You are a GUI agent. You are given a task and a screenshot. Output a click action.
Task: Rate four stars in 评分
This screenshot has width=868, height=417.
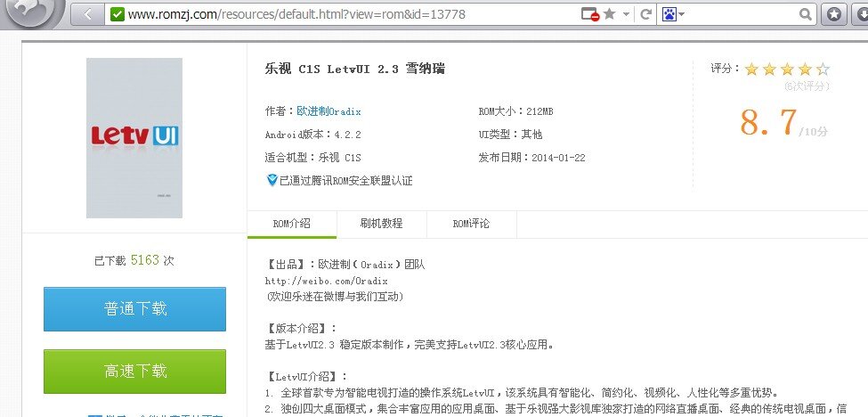pyautogui.click(x=804, y=69)
